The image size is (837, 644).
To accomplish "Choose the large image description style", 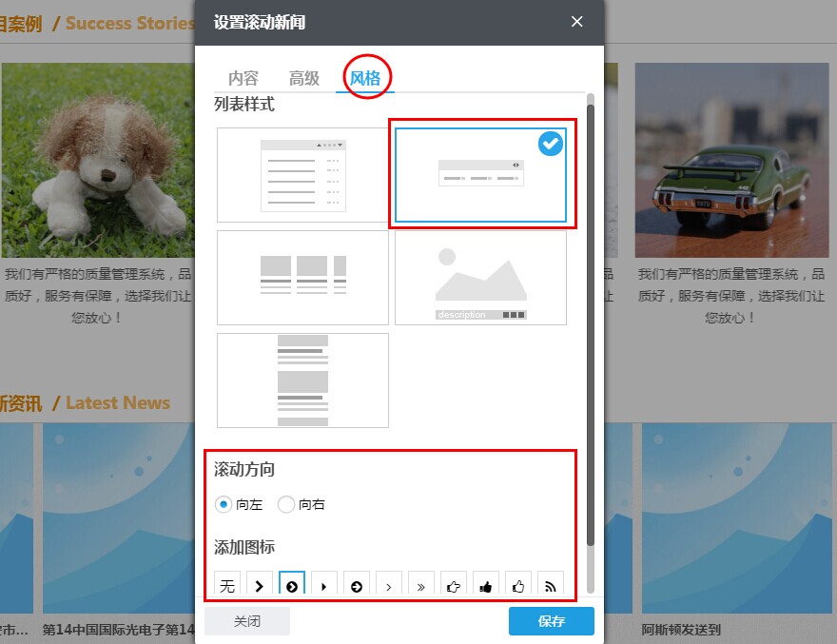I will tap(480, 277).
